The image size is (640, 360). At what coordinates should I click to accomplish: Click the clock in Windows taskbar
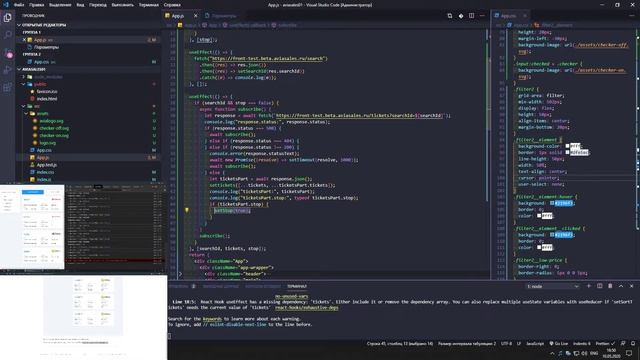pyautogui.click(x=611, y=353)
